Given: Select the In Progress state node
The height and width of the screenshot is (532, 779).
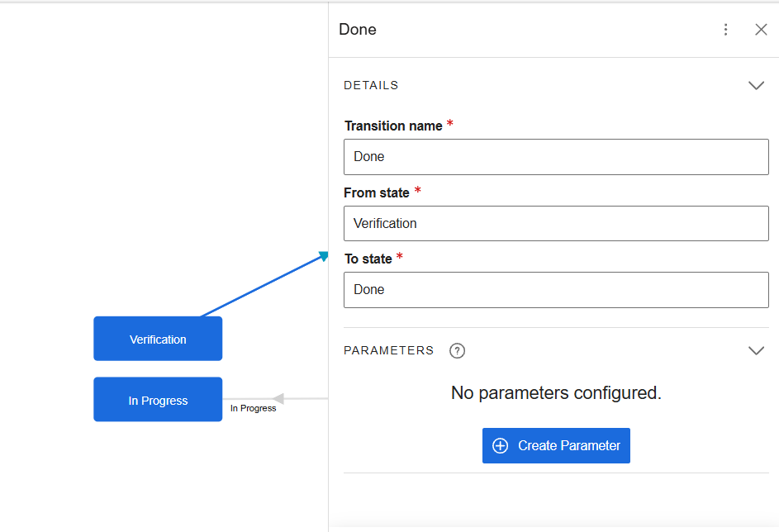Looking at the screenshot, I should pos(158,399).
